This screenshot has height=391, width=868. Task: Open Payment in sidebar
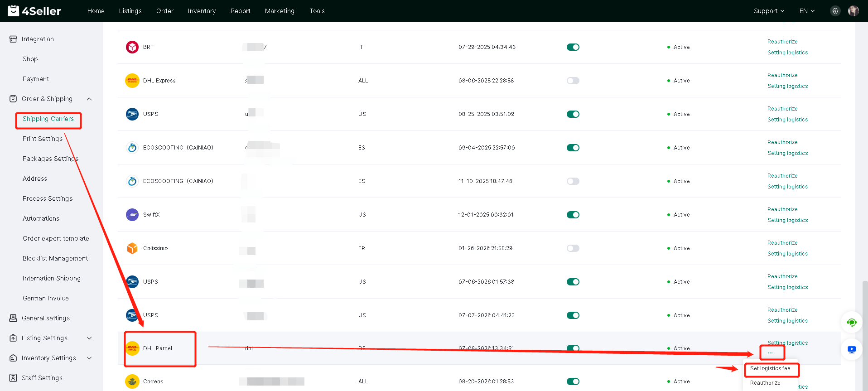36,79
